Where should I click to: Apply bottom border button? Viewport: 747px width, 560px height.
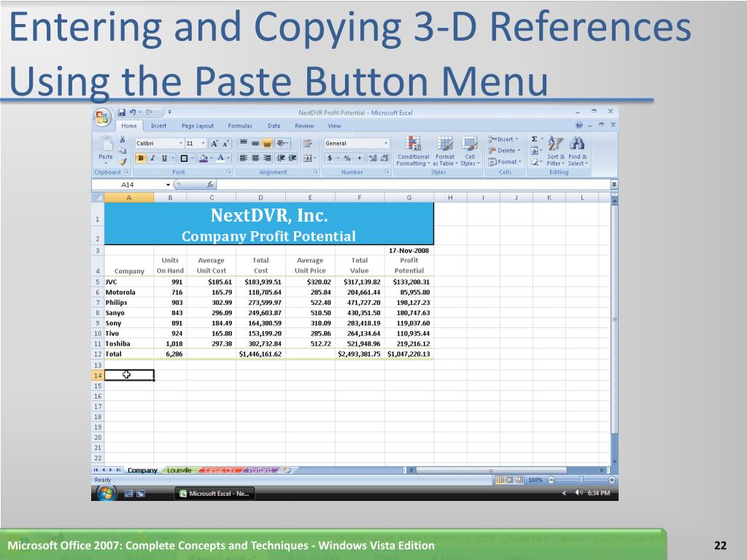click(x=184, y=158)
